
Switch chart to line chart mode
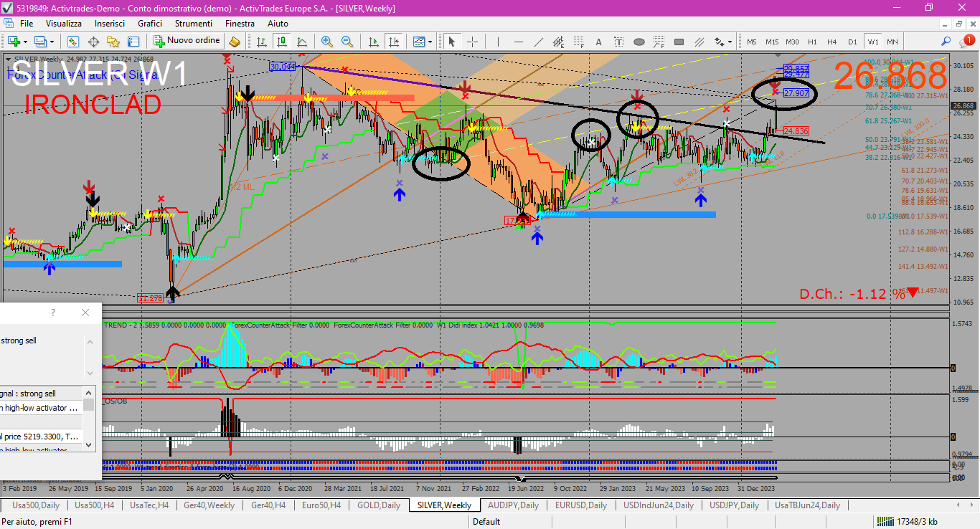coord(302,42)
